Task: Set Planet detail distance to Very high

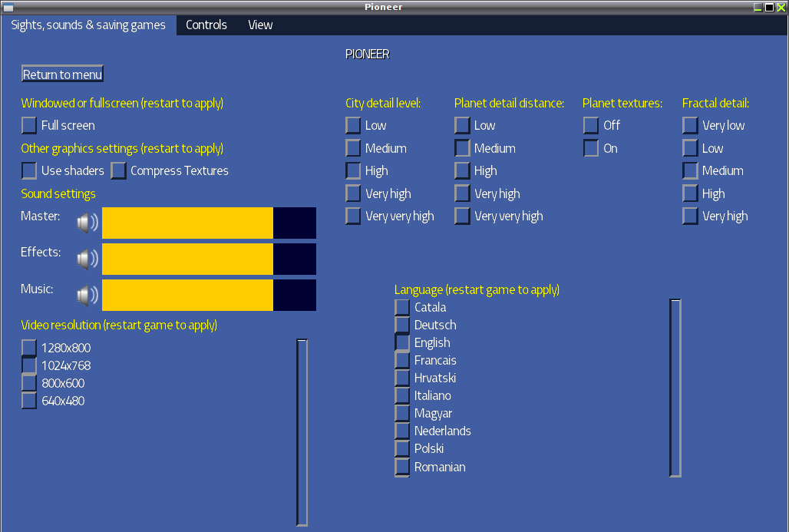Action: pyautogui.click(x=462, y=193)
